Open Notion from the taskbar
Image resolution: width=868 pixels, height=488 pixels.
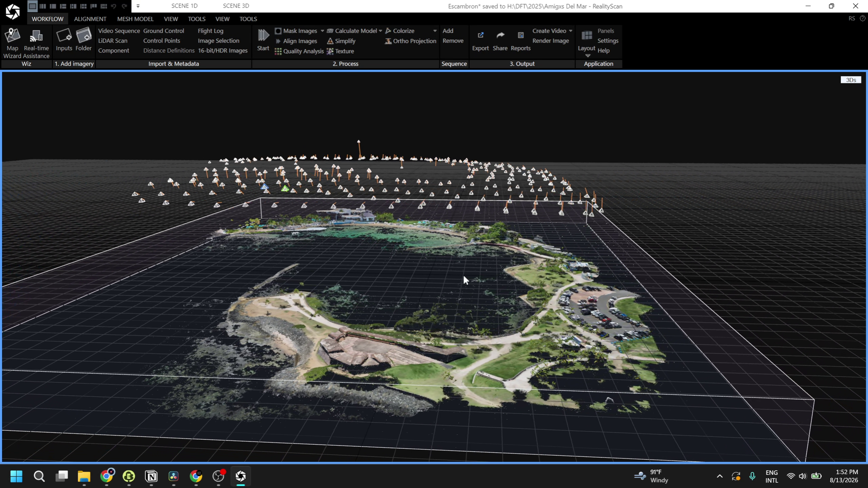(x=151, y=476)
